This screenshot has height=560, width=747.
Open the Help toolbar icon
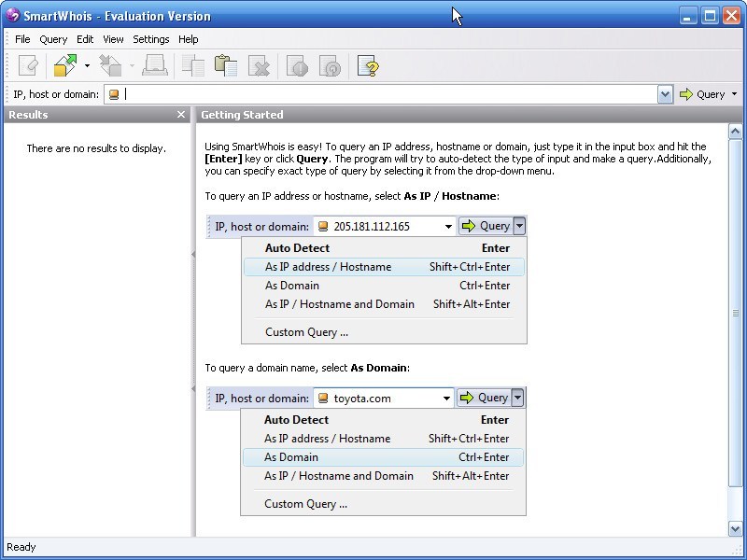tap(367, 65)
